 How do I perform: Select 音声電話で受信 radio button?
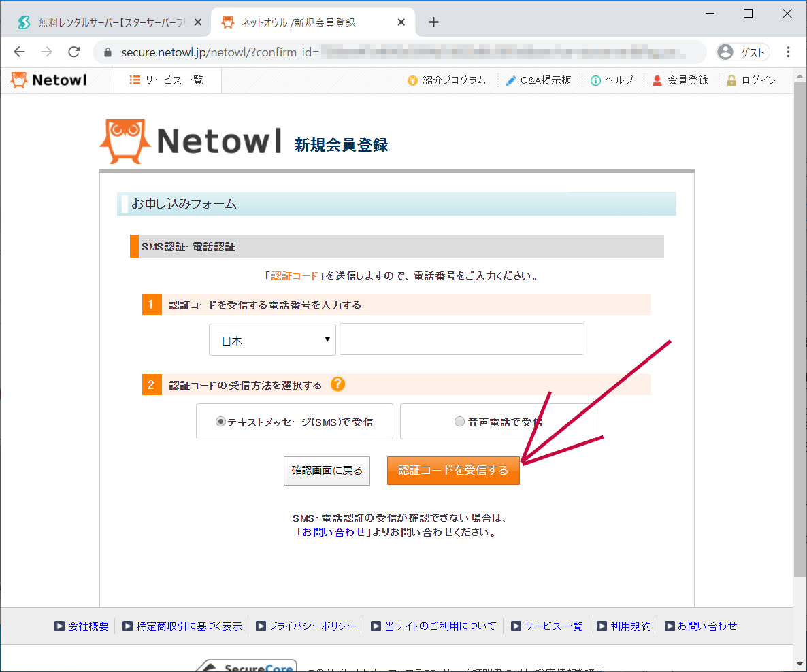459,422
